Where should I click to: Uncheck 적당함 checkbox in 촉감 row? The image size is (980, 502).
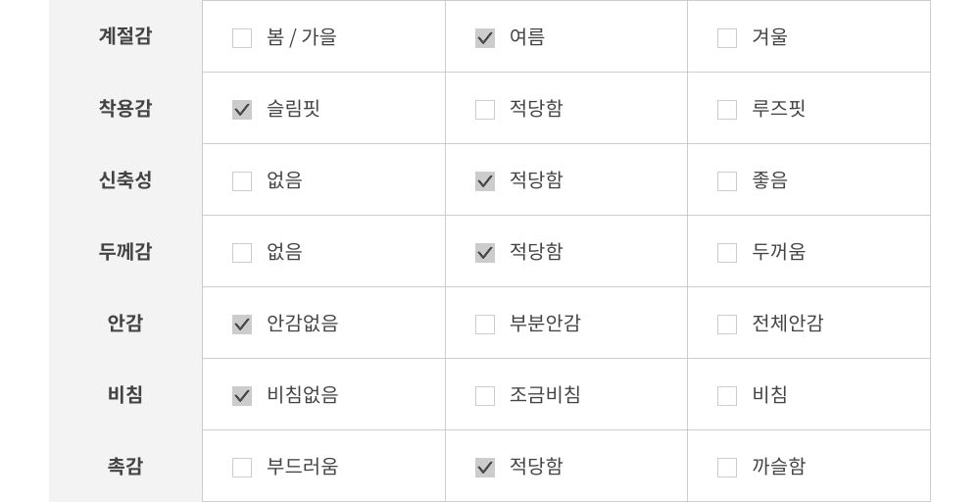pos(485,468)
